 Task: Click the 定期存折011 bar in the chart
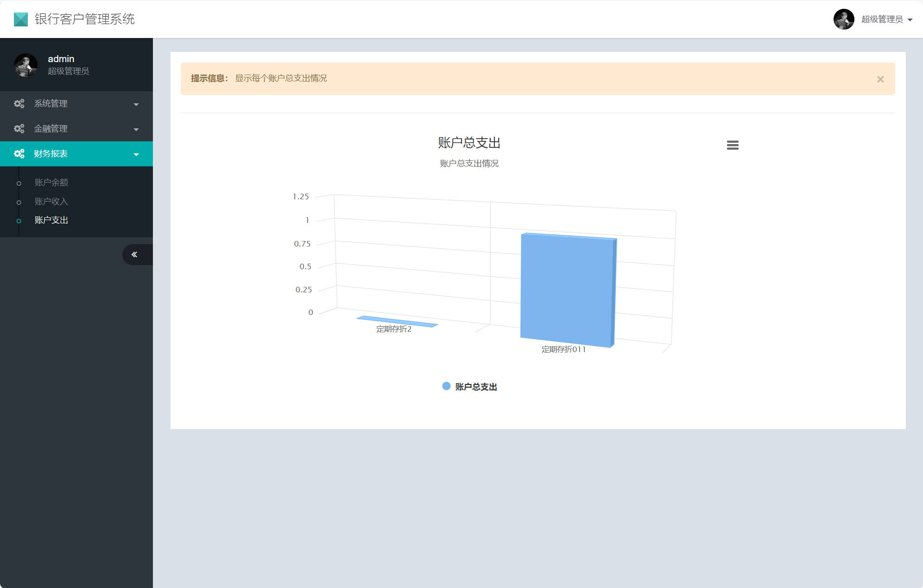[x=568, y=287]
